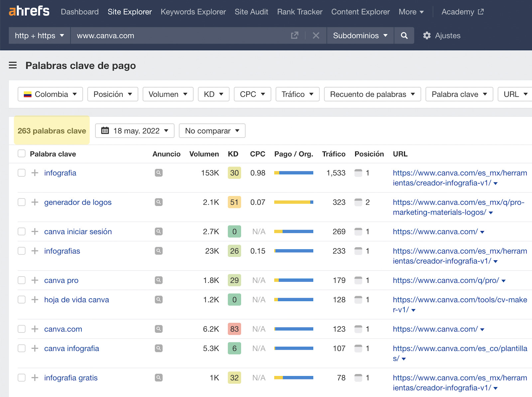
Task: Click the plus icon for canva infografia
Action: 35,348
